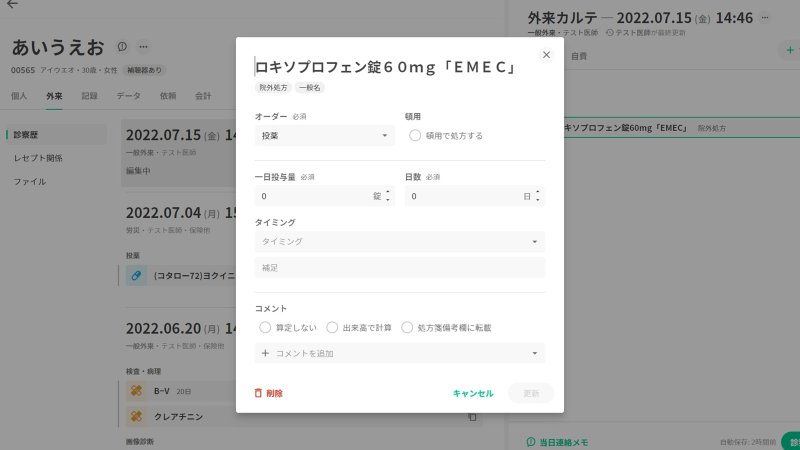800x450 pixels.
Task: Open the オーダー dropdown showing 投薬
Action: click(325, 135)
